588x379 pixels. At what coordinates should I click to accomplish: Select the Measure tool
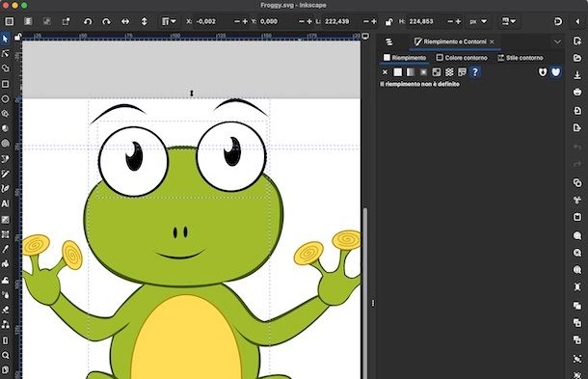tap(5, 340)
